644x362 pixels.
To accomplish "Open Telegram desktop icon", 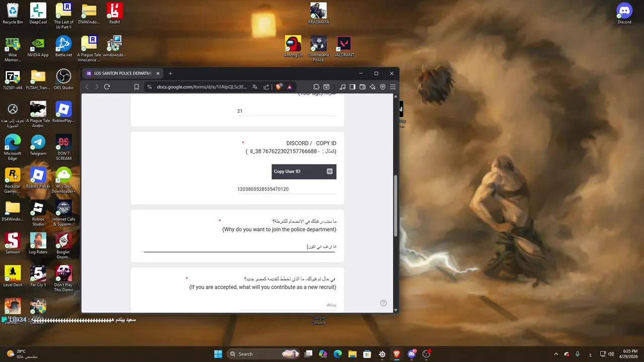I will click(38, 145).
